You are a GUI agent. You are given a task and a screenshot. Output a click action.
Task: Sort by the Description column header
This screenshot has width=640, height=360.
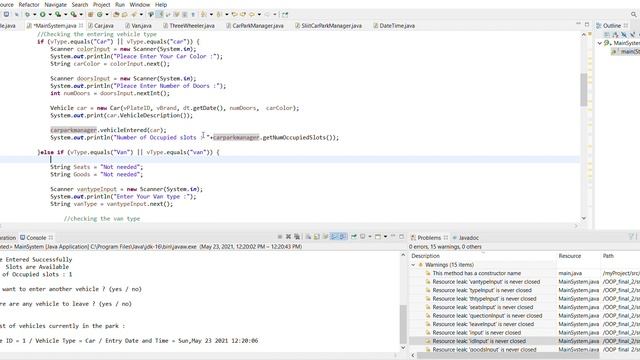pyautogui.click(x=426, y=256)
